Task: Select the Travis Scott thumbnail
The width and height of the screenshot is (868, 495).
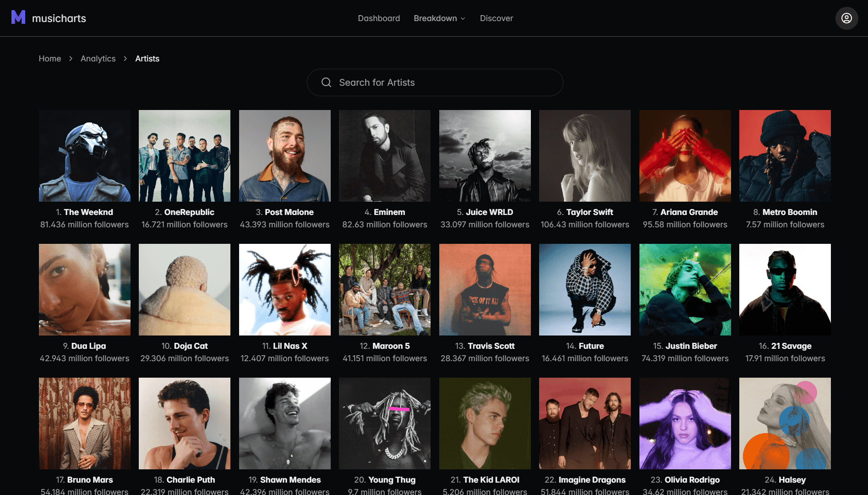Action: (x=485, y=290)
